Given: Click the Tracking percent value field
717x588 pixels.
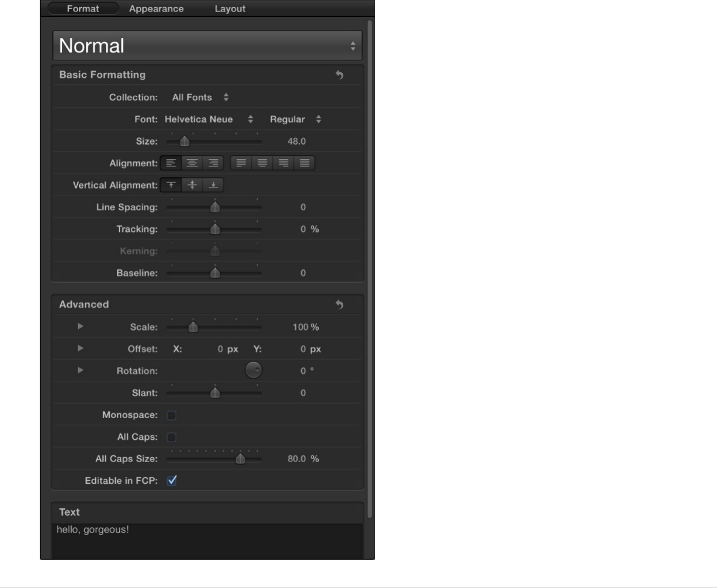Looking at the screenshot, I should click(302, 229).
